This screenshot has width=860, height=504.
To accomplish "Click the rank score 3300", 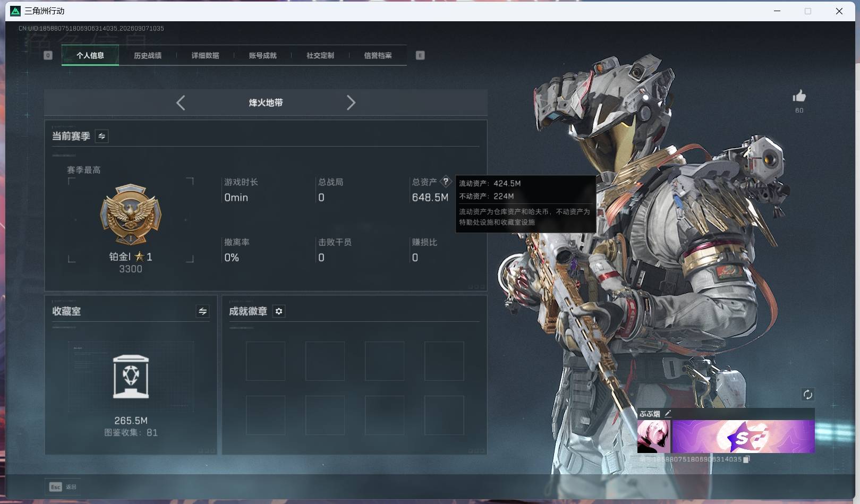I will point(131,269).
